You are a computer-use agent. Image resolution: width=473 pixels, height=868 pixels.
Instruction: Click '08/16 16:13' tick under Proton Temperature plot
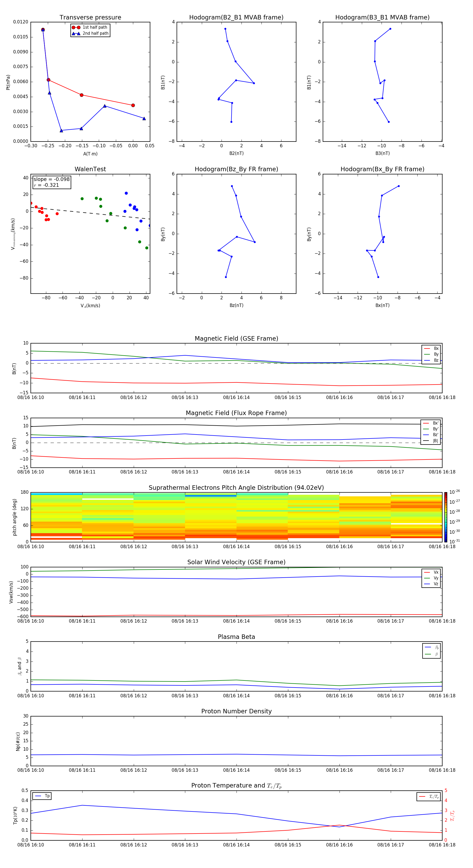coord(185,845)
